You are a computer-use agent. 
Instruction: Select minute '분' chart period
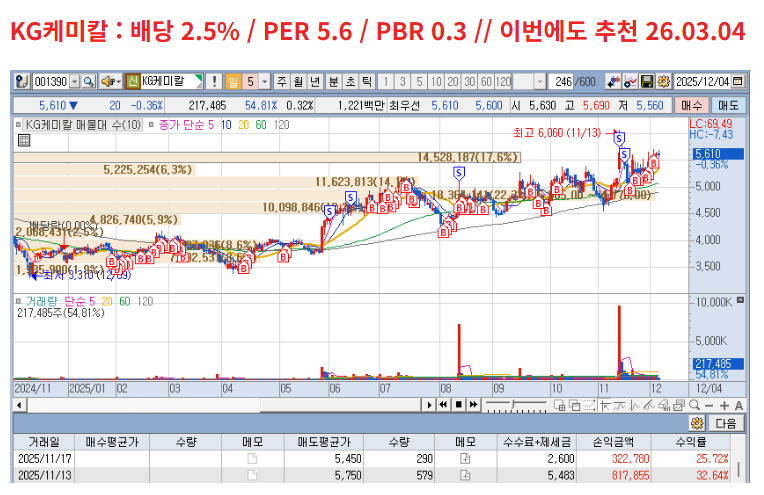(x=333, y=81)
